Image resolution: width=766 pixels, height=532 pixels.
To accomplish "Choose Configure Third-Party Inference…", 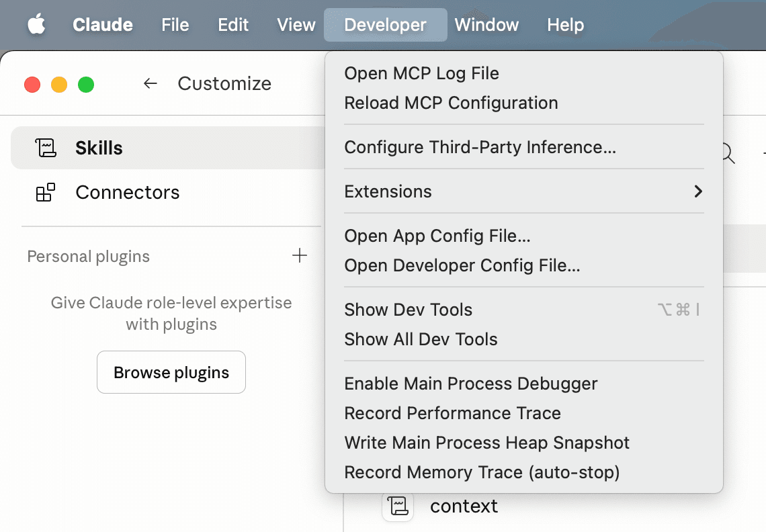I will (x=523, y=147).
